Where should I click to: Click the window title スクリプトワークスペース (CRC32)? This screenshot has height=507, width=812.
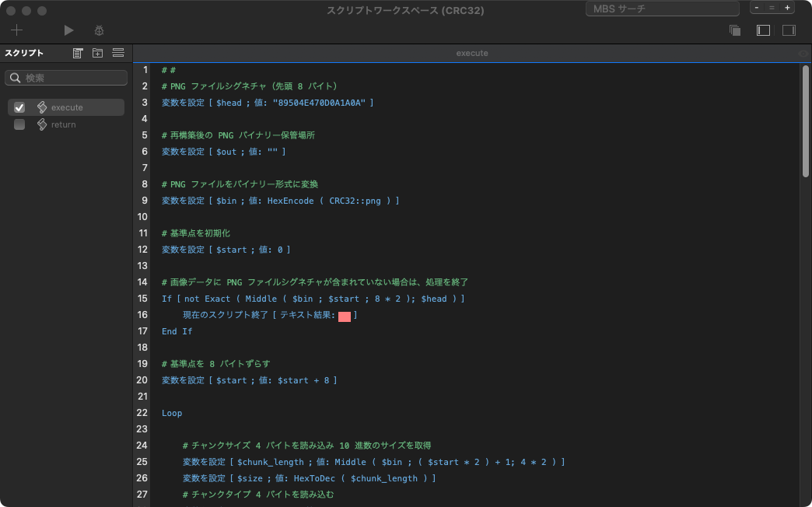pos(405,10)
